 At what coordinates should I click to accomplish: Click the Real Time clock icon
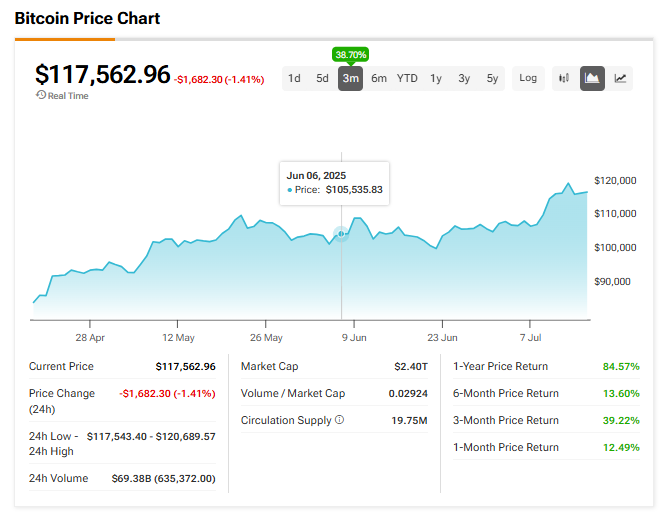pos(41,95)
